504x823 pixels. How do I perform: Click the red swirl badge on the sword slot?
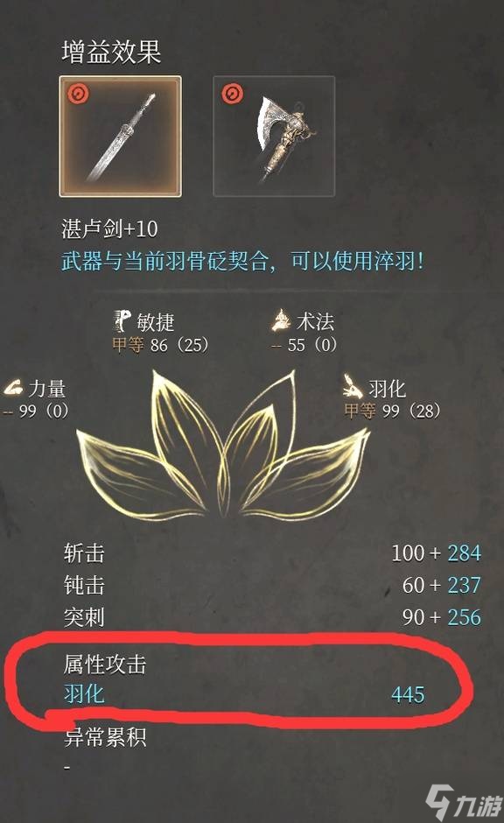(x=78, y=95)
